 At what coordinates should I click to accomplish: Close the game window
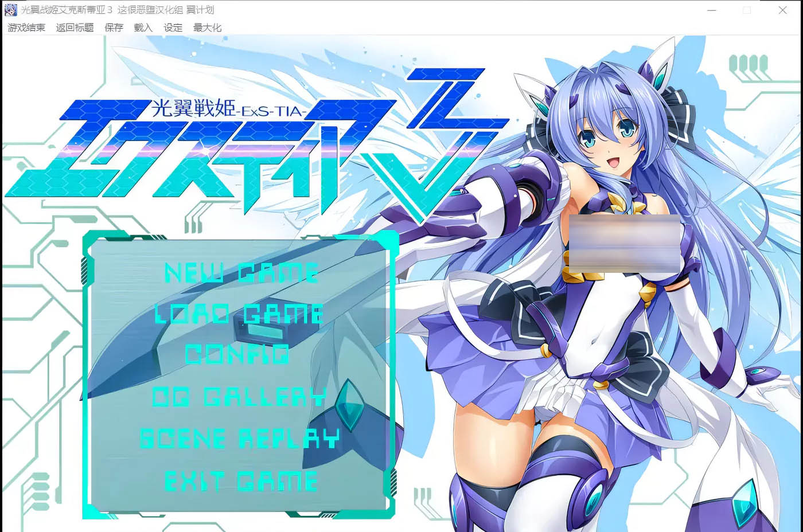tap(782, 10)
